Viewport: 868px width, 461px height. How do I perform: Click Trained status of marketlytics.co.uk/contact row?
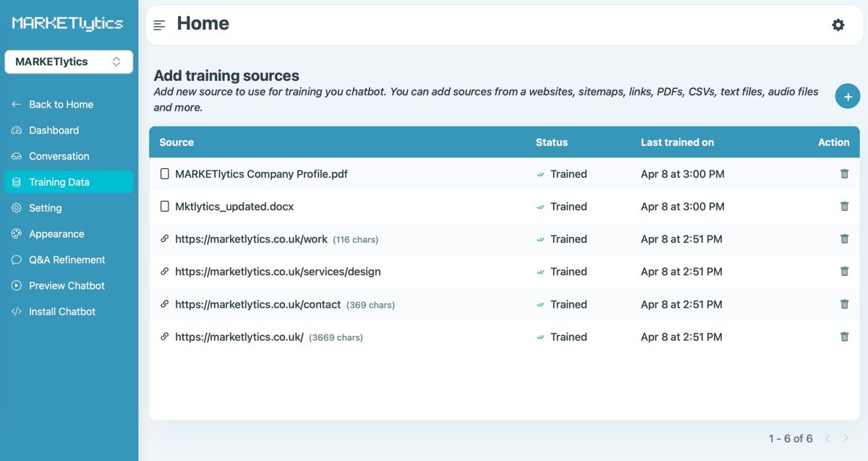(562, 304)
